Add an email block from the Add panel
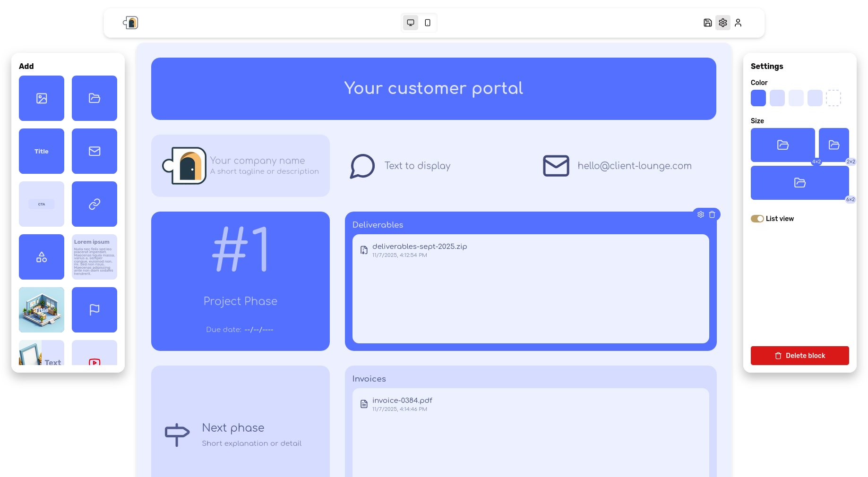Screen dimensions: 868x477 95,151
